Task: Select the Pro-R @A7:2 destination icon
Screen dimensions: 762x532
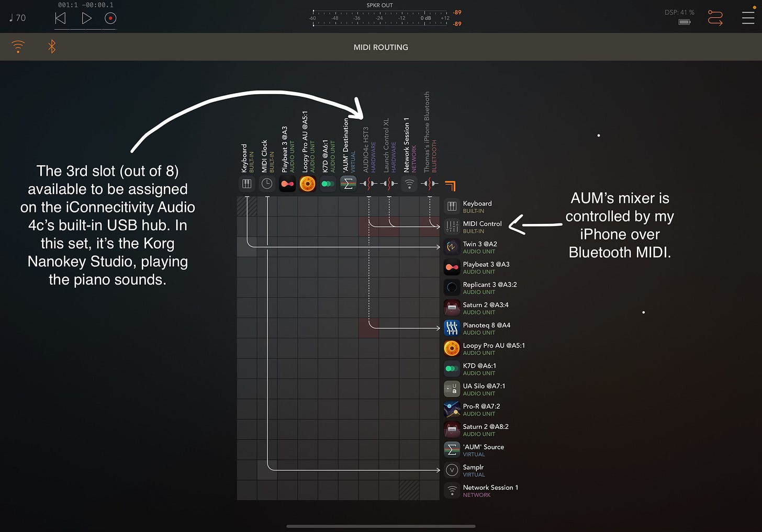Action: [452, 409]
